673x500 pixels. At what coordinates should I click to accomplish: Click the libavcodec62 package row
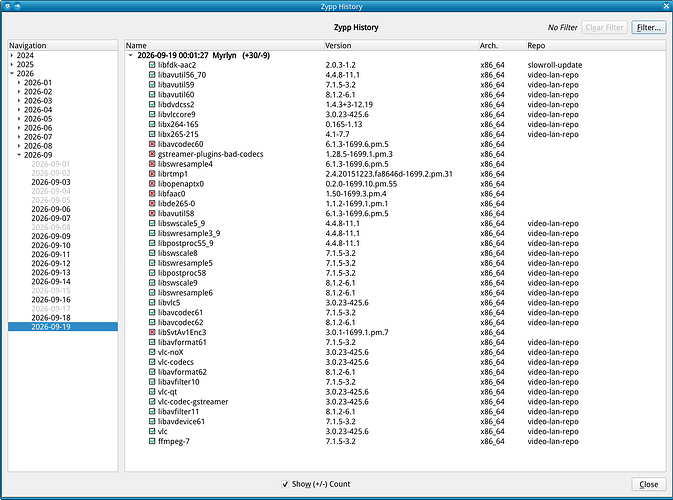[x=395, y=322]
